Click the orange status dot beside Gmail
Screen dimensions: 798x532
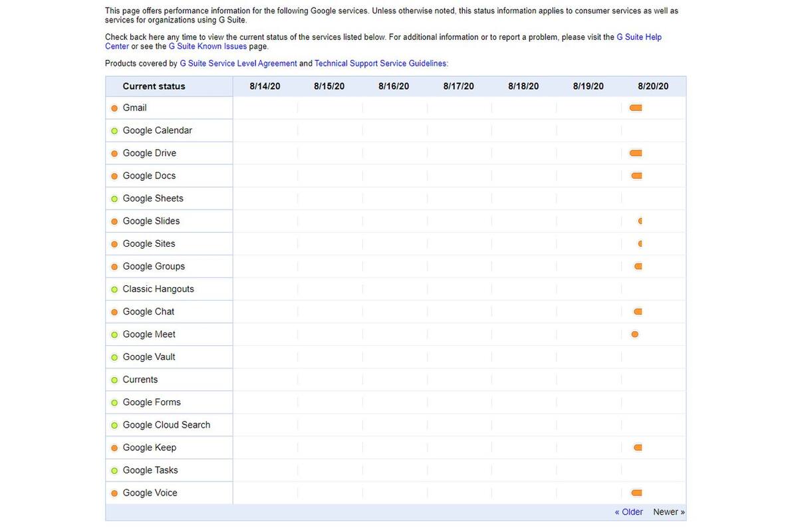click(x=114, y=108)
